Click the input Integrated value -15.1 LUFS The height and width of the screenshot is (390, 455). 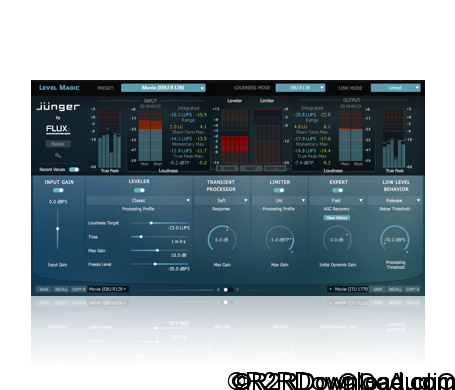coord(180,115)
